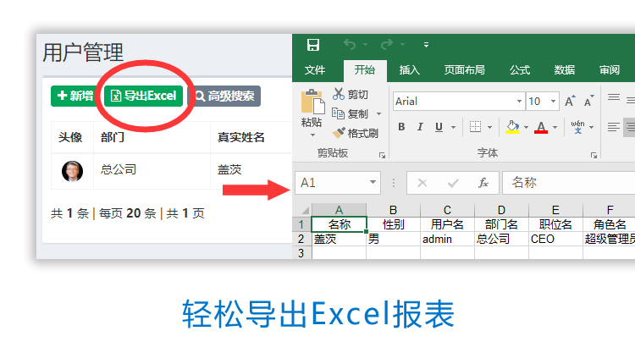The width and height of the screenshot is (635, 364).
Task: Open the 页面布局 ribbon tab
Action: [x=465, y=70]
